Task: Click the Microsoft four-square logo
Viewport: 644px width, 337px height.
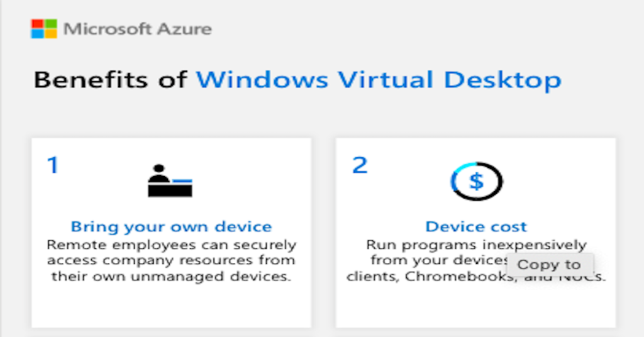Action: pos(44,29)
